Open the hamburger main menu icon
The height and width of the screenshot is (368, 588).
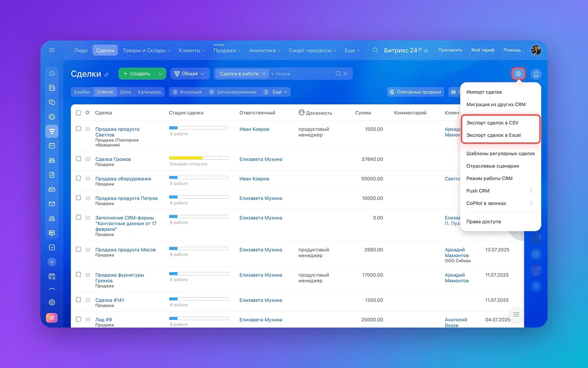(x=52, y=50)
